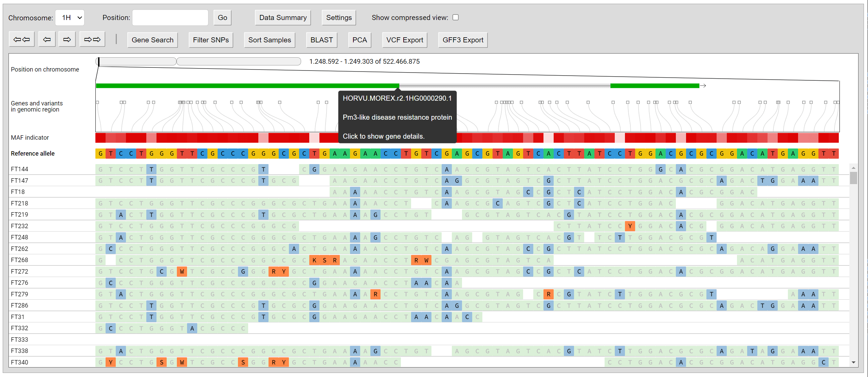Click first variant marker square in genomic region
This screenshot has height=377, width=868.
(97, 102)
